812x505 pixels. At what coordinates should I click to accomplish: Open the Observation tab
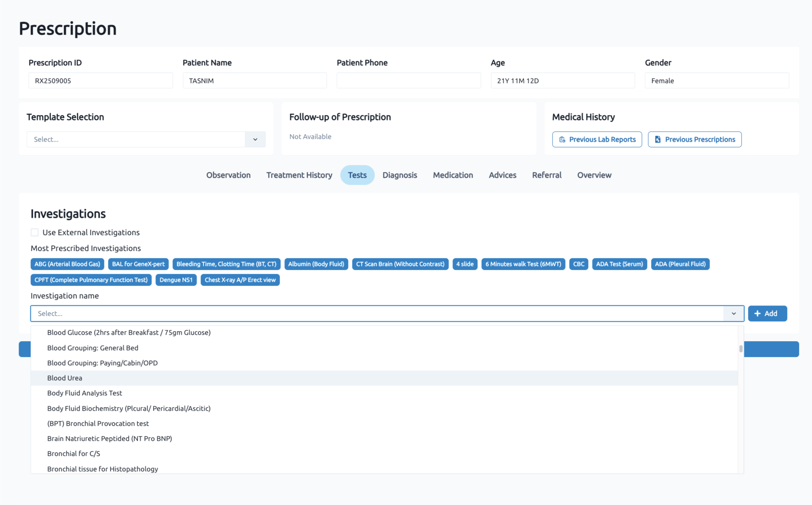coord(228,175)
